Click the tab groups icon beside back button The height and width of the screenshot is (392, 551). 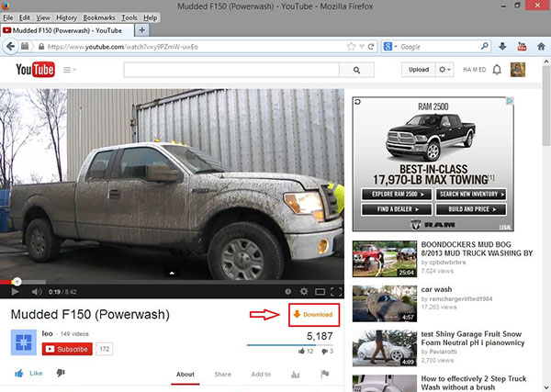coord(25,46)
